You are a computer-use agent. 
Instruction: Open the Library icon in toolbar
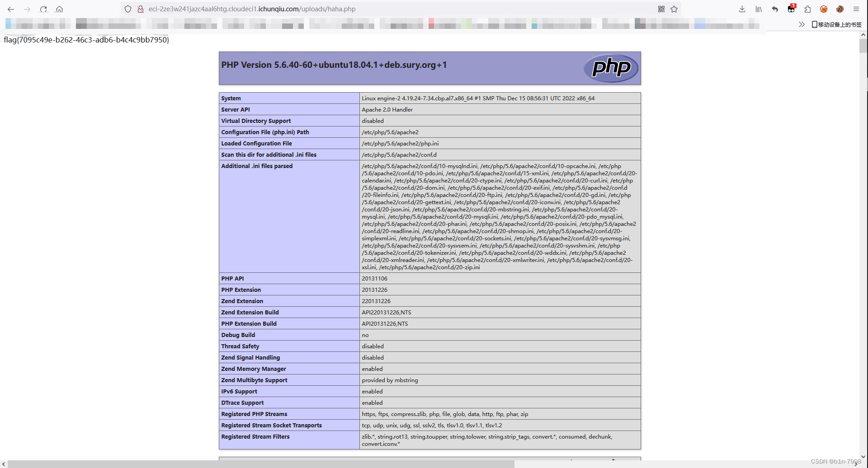pos(759,9)
